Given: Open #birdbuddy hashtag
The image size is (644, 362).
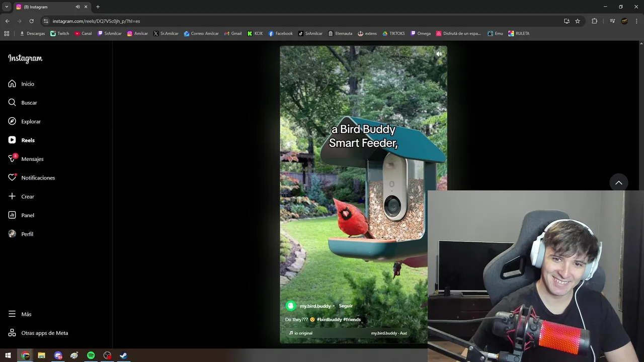Looking at the screenshot, I should (329, 320).
